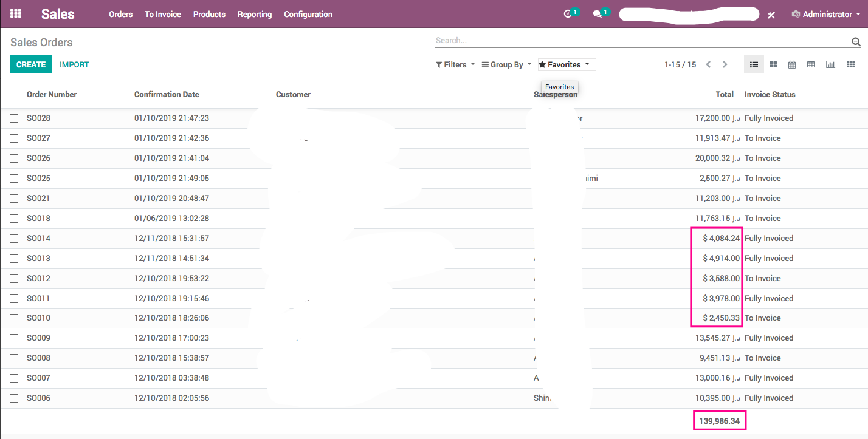This screenshot has height=439, width=868.
Task: Tick the checkbox for SO026
Action: pos(14,158)
